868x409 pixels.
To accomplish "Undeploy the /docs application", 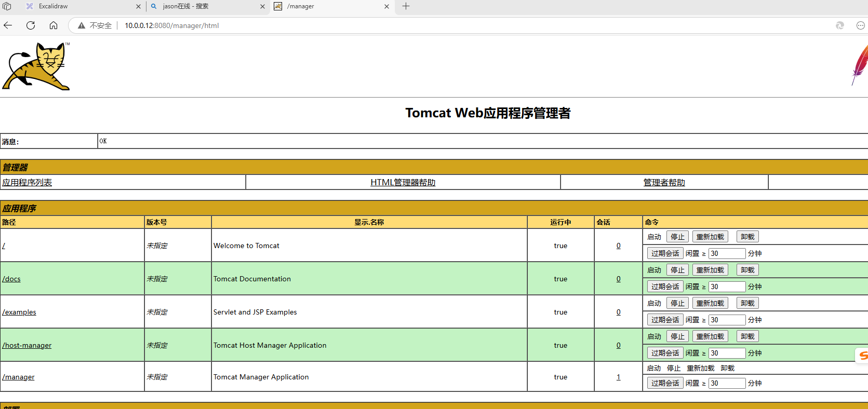I will click(x=747, y=270).
